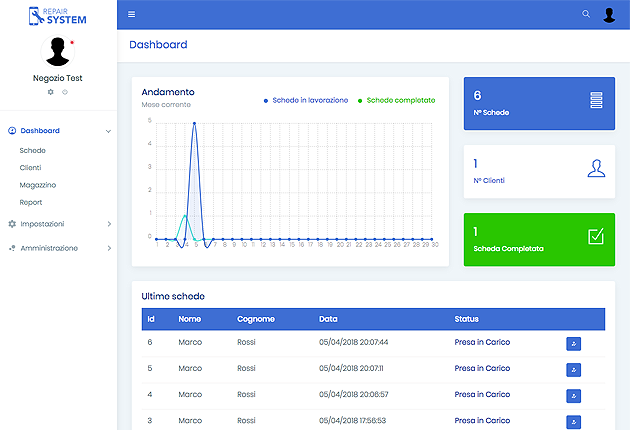Click the action button for scheda 5

coord(573,369)
